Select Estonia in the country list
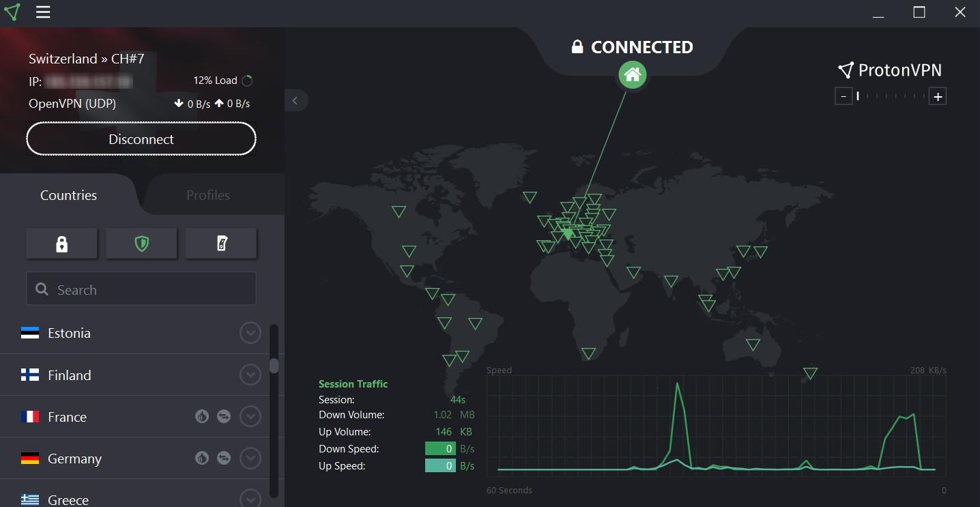Screen dimensions: 980x507 tap(69, 333)
